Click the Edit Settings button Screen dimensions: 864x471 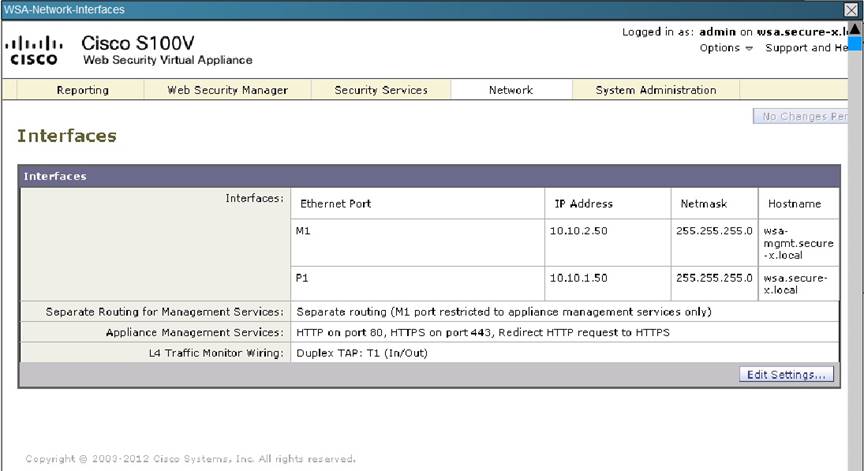pyautogui.click(x=786, y=375)
